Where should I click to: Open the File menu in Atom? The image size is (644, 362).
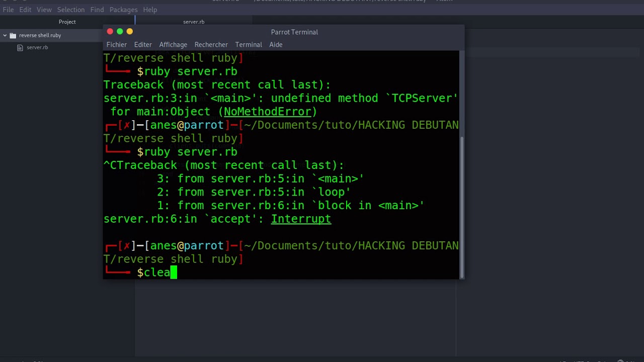[x=8, y=10]
